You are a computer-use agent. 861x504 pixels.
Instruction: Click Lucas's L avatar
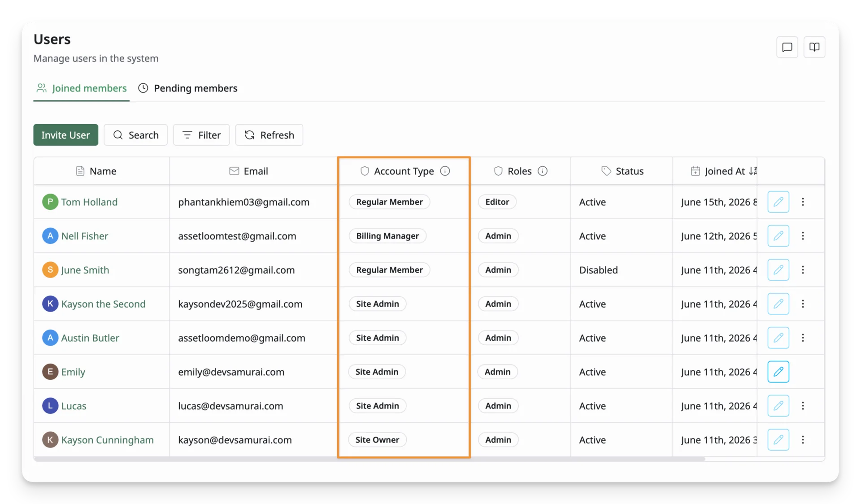(x=50, y=406)
